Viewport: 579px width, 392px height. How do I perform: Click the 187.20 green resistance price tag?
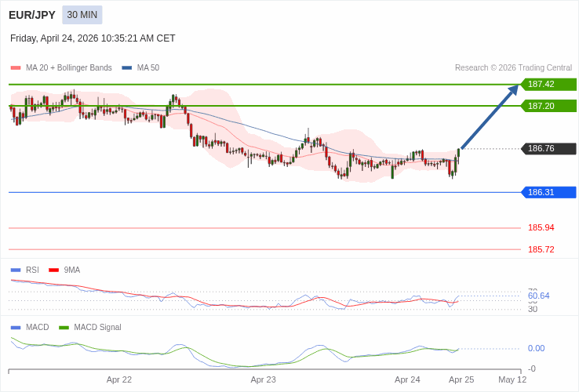point(548,106)
